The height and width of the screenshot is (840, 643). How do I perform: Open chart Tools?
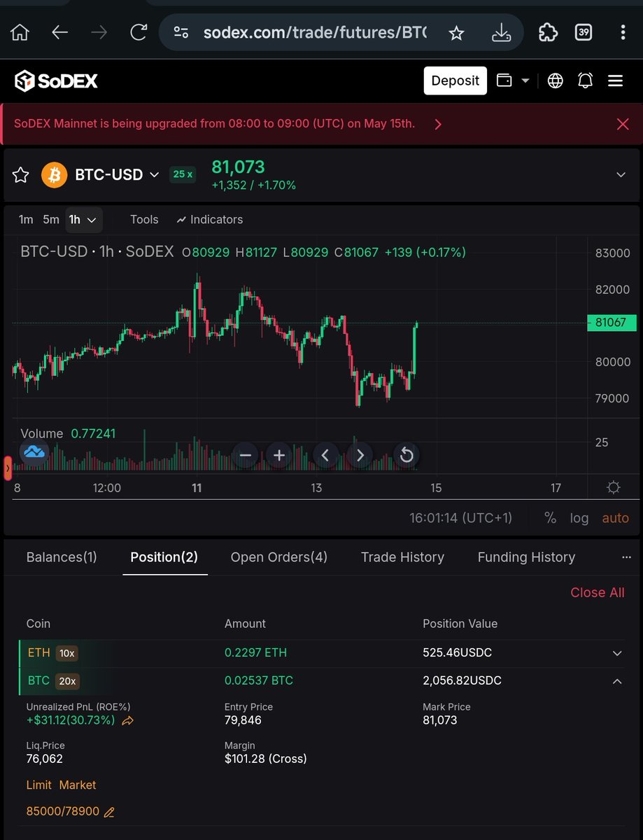coord(144,220)
